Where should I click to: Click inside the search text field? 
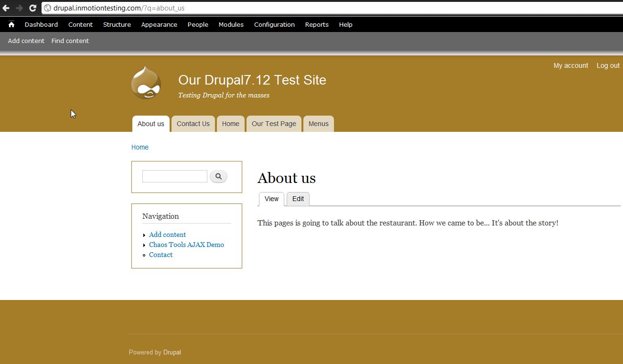174,176
